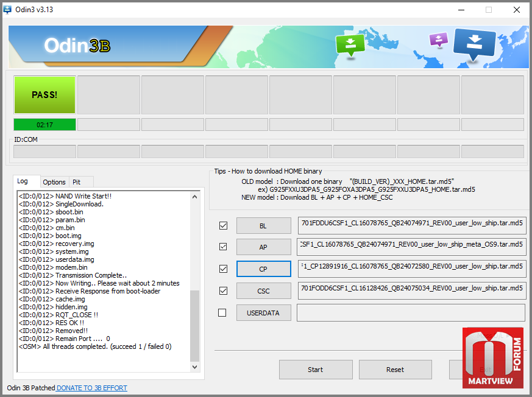Click the CSC button to choose CSC file
Screen dimensions: 532x397
pos(264,291)
